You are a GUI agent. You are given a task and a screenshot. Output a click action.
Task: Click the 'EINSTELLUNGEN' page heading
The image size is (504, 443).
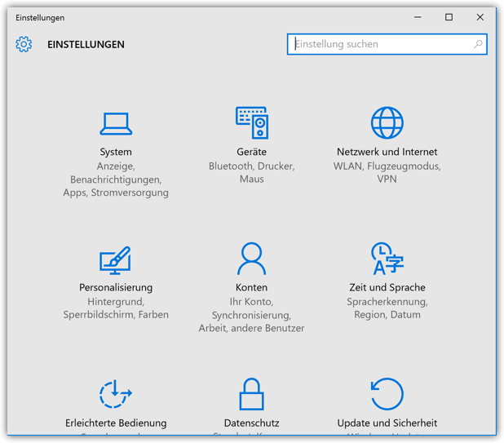pos(86,44)
